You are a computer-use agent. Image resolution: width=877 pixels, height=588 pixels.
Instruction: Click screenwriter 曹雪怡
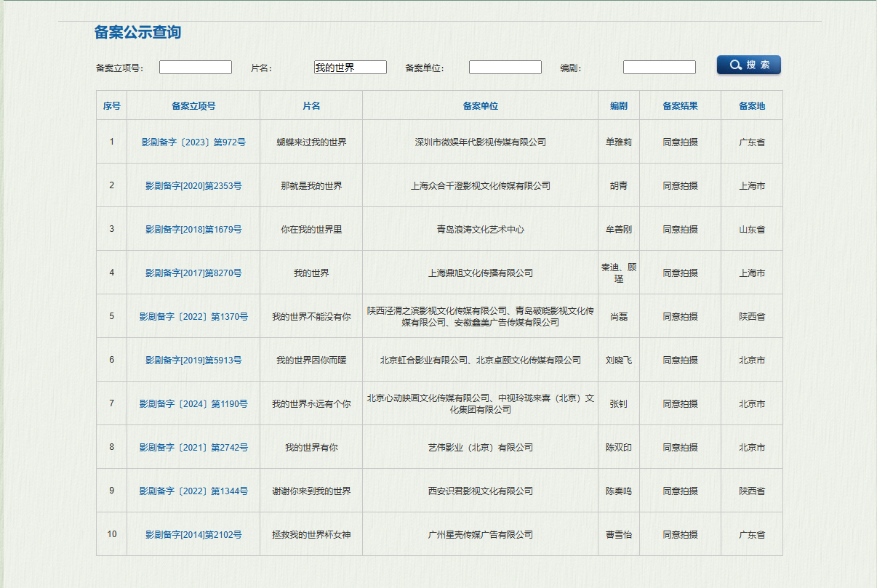click(x=619, y=534)
